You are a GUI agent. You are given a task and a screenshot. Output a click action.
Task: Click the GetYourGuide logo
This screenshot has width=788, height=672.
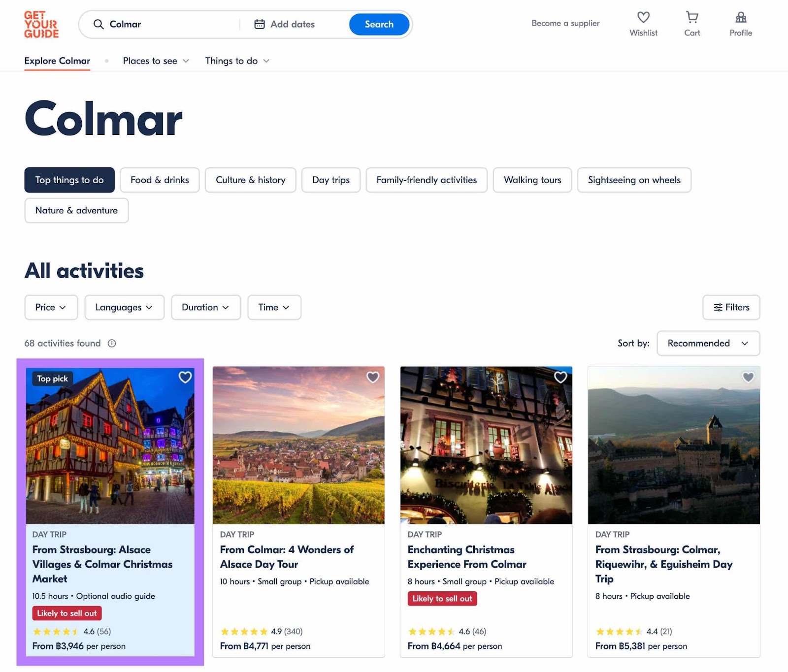41,25
